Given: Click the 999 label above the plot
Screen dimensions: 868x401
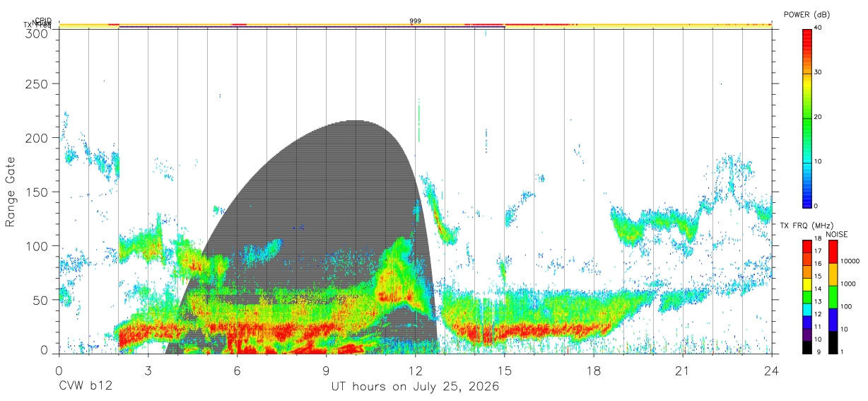Looking at the screenshot, I should click(416, 21).
